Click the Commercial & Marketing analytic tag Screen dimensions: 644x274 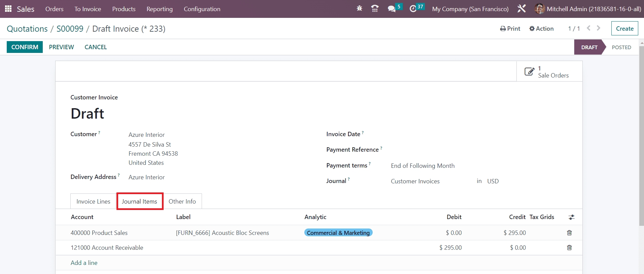point(338,233)
